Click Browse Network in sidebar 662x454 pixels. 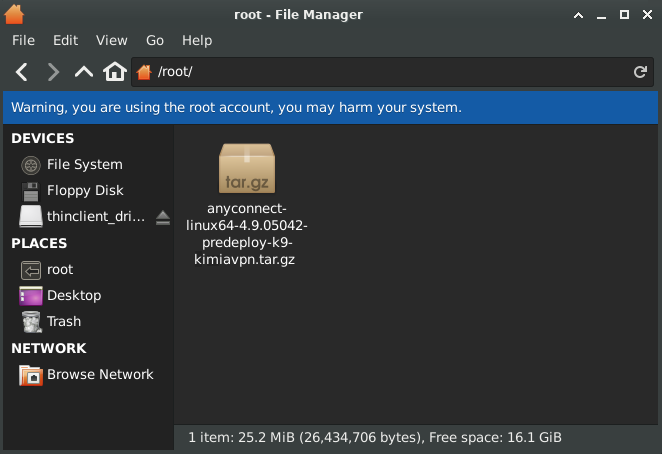(x=100, y=374)
